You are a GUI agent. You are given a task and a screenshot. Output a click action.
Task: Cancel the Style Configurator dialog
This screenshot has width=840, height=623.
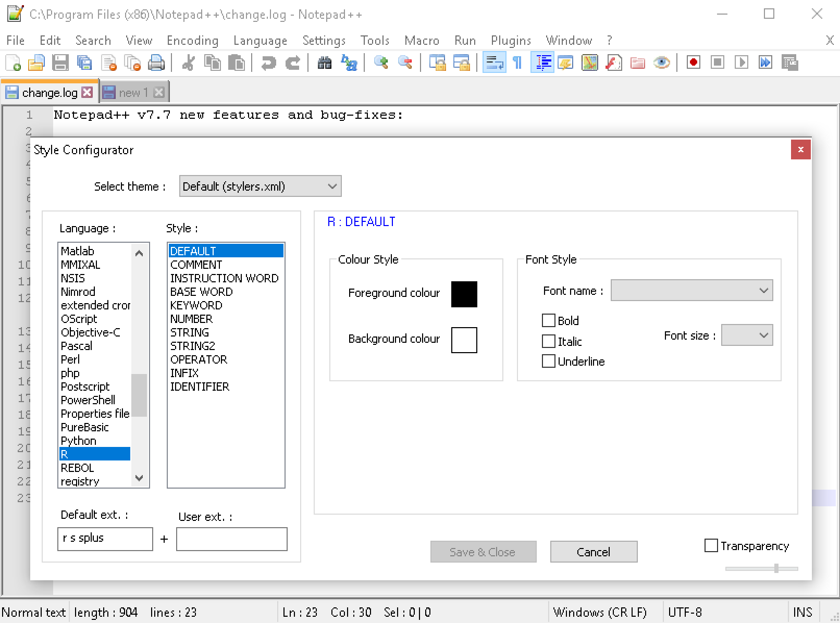click(594, 552)
